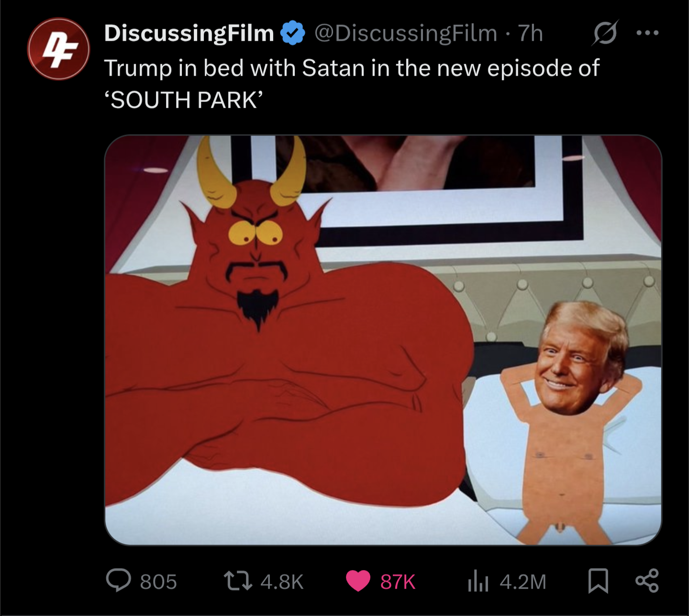Click the tweet text about SOUTH PARK
This screenshot has height=616, width=689.
[352, 84]
